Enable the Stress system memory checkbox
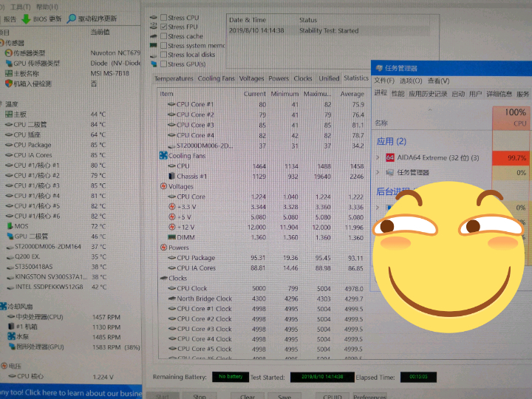 point(163,46)
